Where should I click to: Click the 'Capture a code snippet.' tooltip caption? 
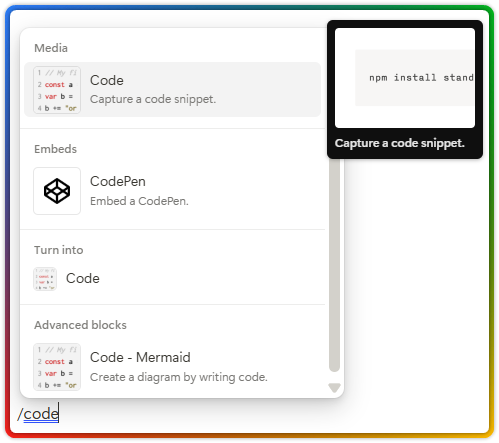coord(400,143)
